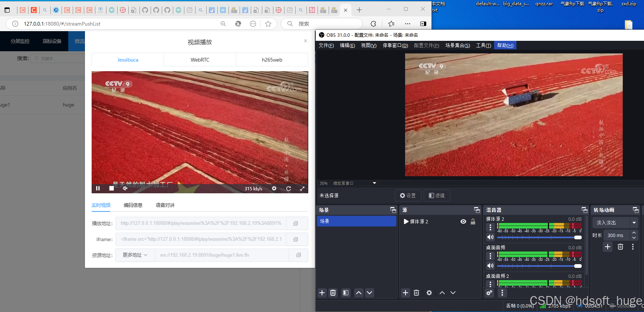Open 场景集合(S) menu in OBS
The width and height of the screenshot is (644, 312).
(458, 46)
